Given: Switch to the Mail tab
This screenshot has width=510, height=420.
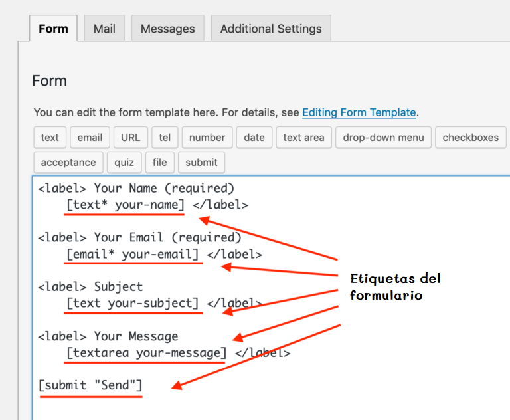Looking at the screenshot, I should point(104,29).
